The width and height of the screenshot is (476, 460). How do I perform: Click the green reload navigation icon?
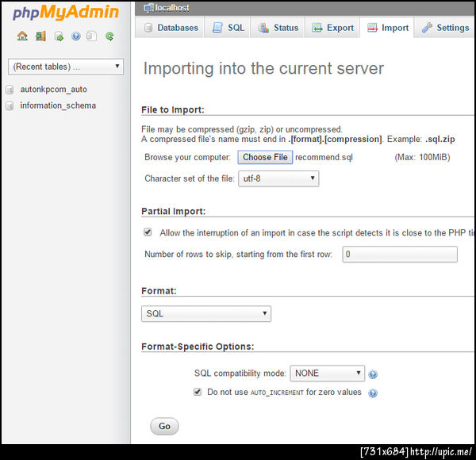(x=109, y=36)
